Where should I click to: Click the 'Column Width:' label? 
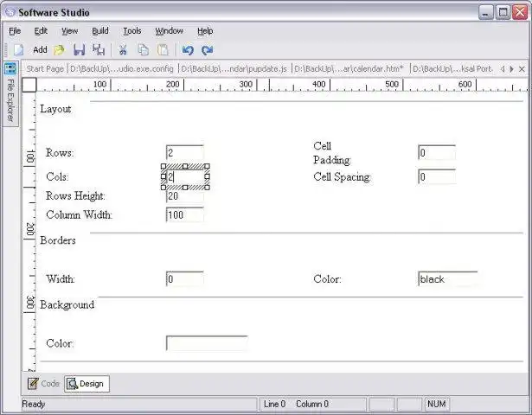pyautogui.click(x=79, y=214)
